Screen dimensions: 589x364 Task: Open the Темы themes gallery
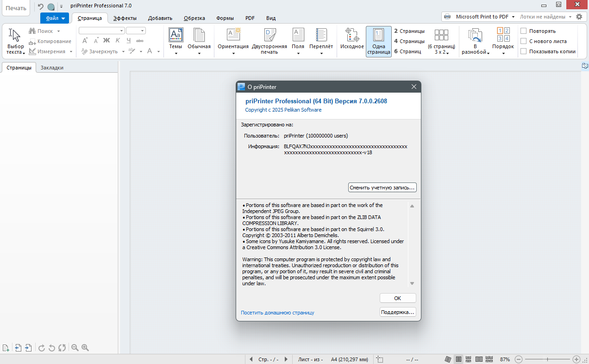click(175, 41)
